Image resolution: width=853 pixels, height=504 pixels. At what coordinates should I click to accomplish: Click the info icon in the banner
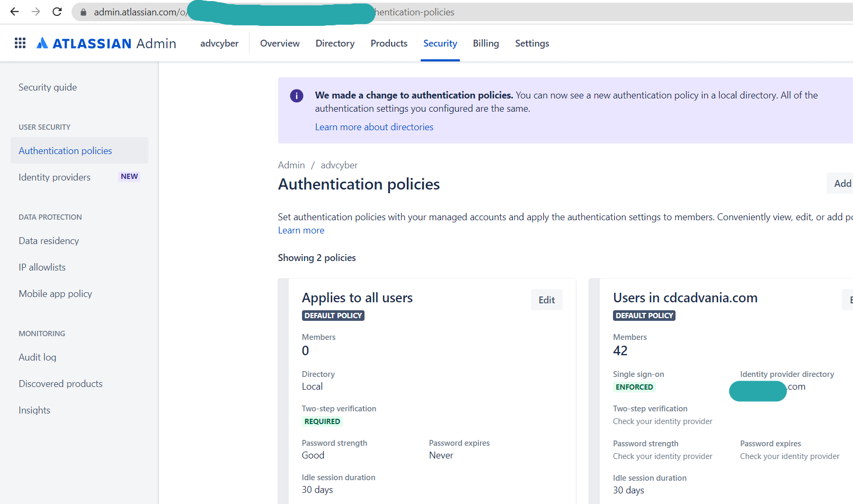coord(297,96)
